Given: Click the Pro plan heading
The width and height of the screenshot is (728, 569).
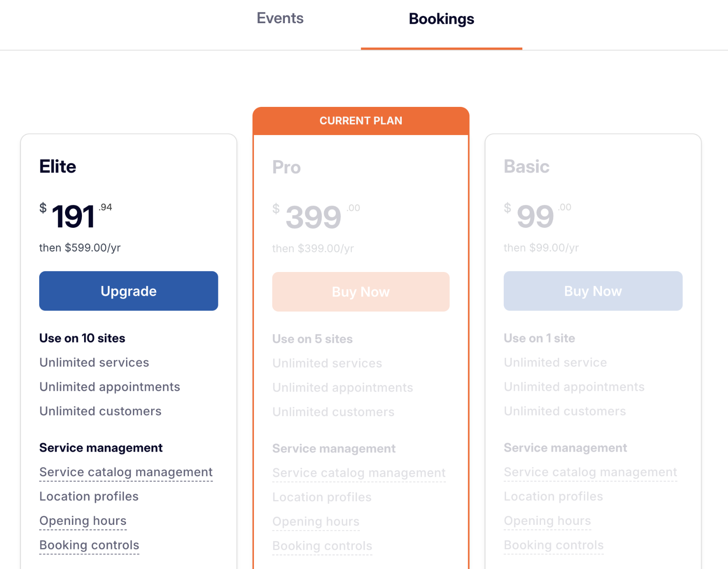Looking at the screenshot, I should click(x=286, y=167).
